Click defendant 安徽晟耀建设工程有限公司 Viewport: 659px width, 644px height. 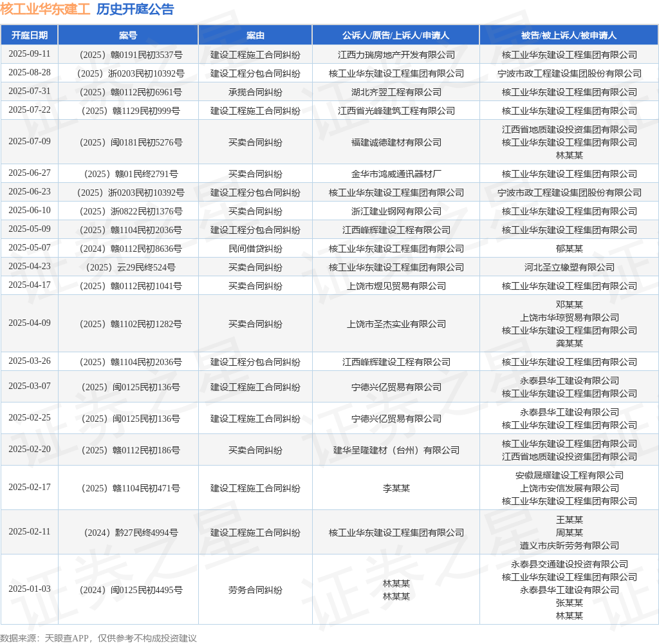569,475
